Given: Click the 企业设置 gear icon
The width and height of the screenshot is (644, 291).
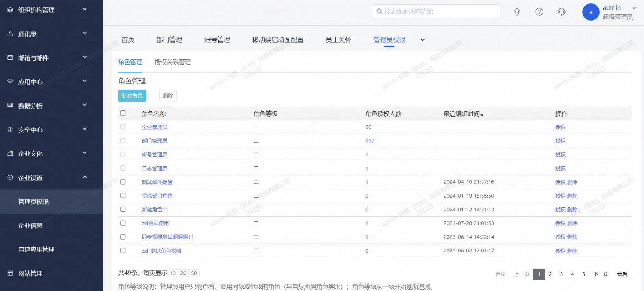Looking at the screenshot, I should click(10, 178).
